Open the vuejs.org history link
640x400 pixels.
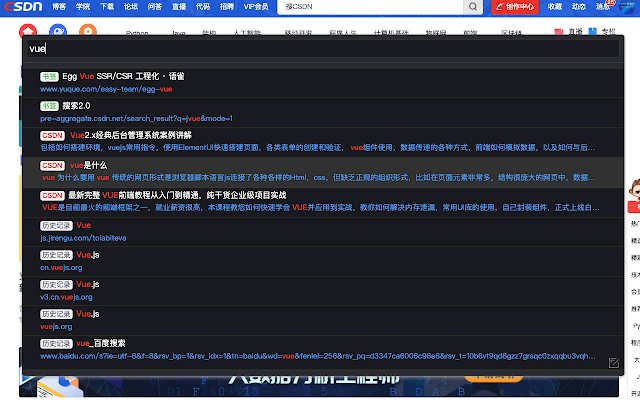click(x=56, y=327)
